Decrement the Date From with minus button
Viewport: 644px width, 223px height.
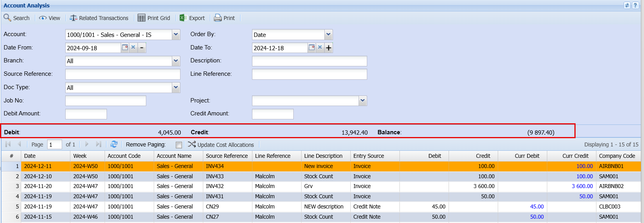click(142, 48)
